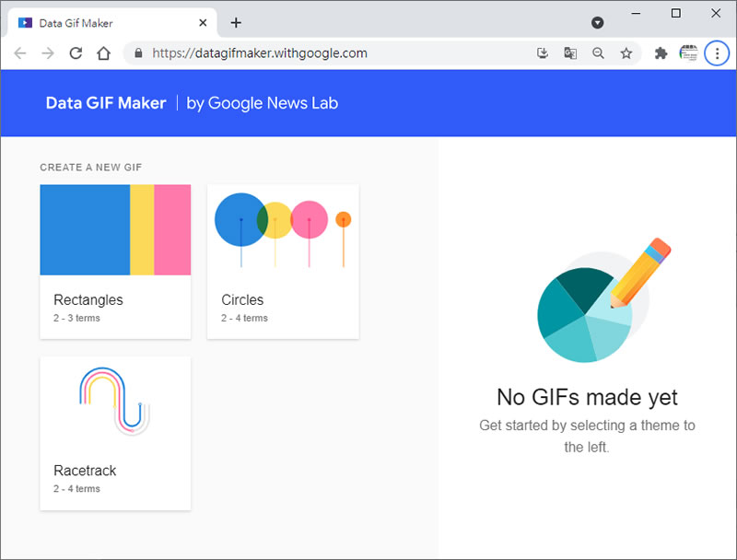This screenshot has height=560, width=737.
Task: Open the extensions puzzle icon
Action: (x=661, y=53)
